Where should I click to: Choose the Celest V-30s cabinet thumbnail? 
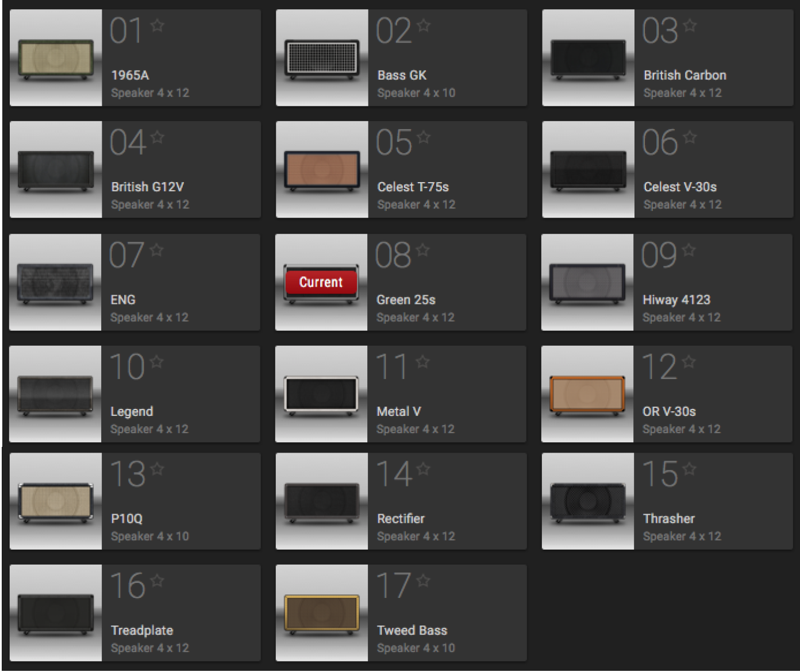click(588, 169)
